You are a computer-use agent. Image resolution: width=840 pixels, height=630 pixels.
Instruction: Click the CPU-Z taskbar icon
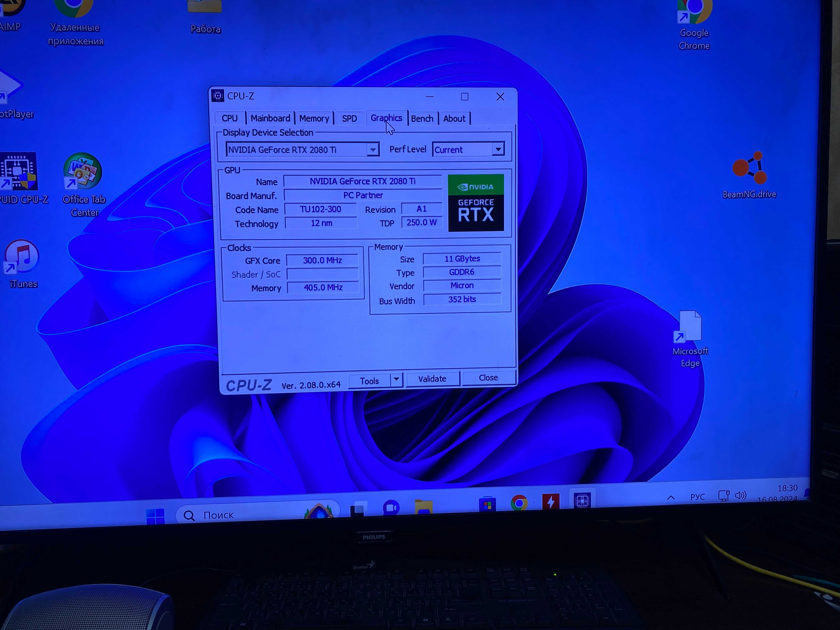(x=582, y=500)
